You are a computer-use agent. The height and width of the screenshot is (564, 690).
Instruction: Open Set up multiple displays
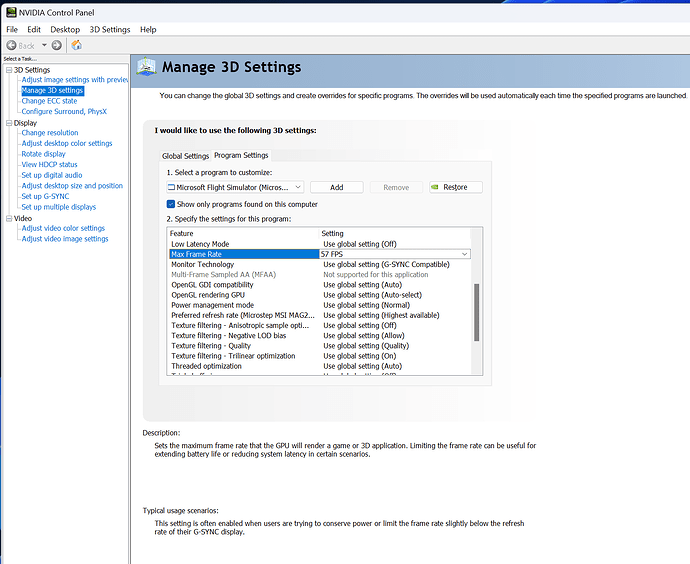(x=59, y=206)
